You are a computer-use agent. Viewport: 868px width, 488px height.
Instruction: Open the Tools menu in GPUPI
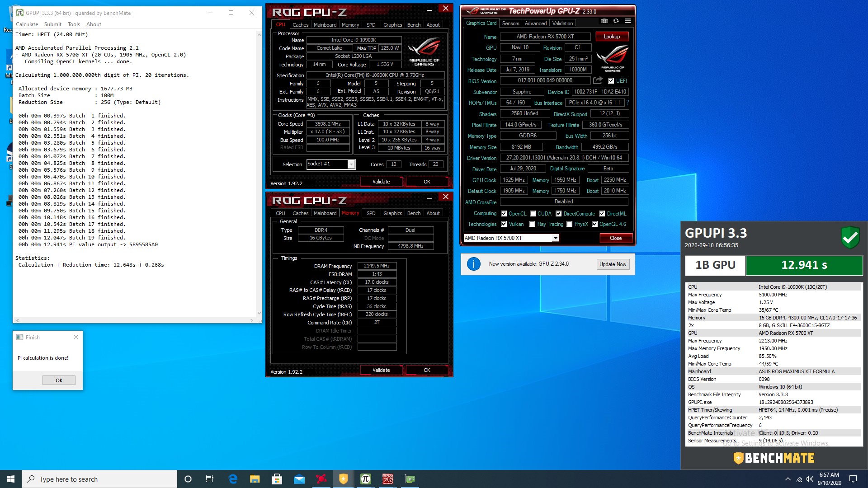click(74, 24)
